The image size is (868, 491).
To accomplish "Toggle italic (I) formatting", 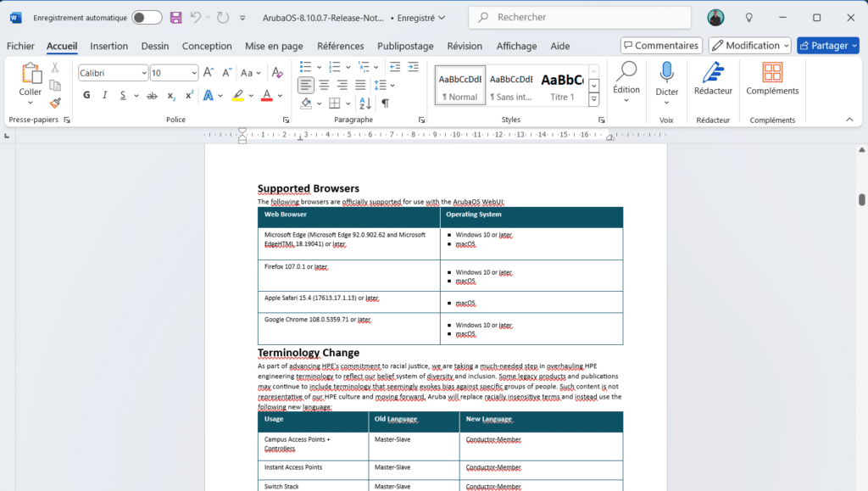I will pos(104,95).
